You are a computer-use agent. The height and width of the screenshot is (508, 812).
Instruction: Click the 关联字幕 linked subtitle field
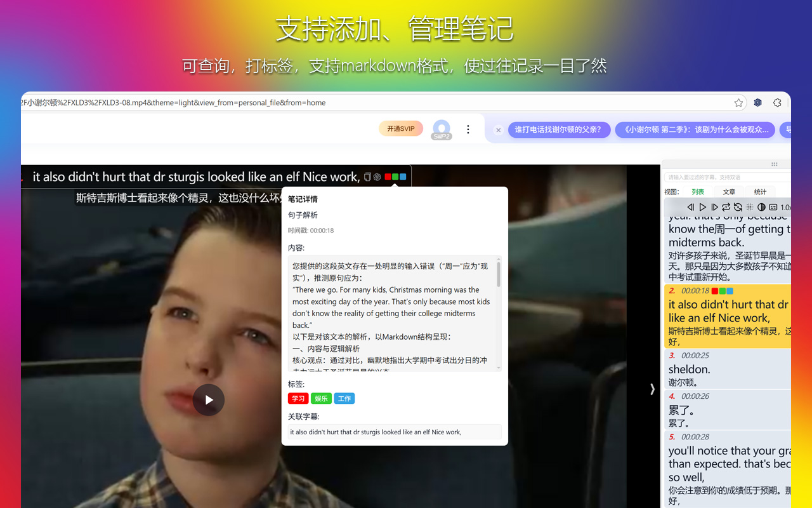(x=395, y=432)
